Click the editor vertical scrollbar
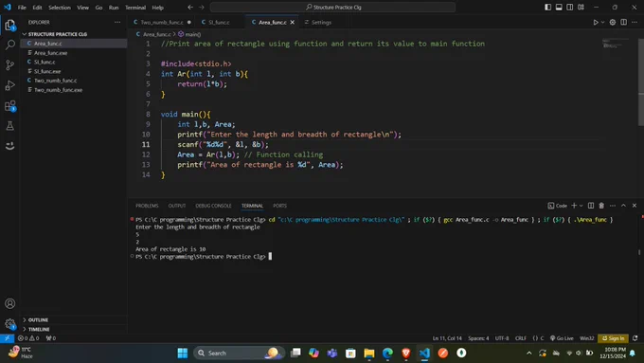The image size is (644, 363). 641,82
